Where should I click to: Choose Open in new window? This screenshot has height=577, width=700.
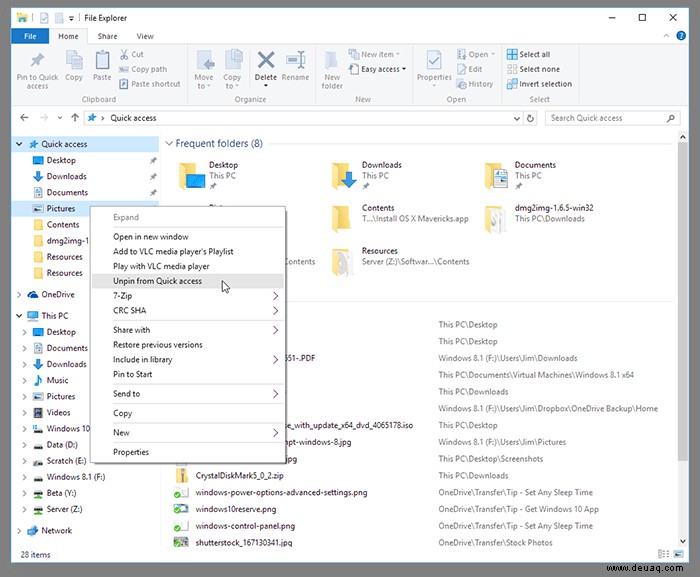tap(188, 237)
